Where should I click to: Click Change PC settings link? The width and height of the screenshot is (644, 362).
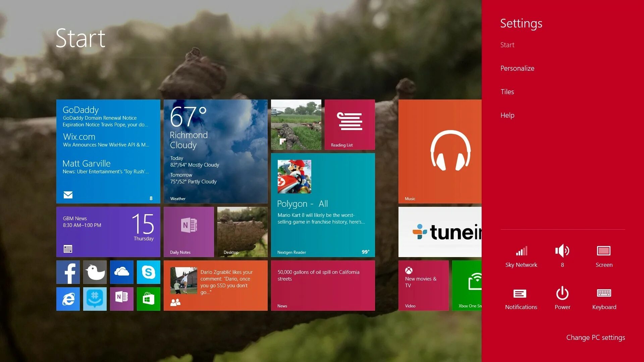[x=595, y=338]
